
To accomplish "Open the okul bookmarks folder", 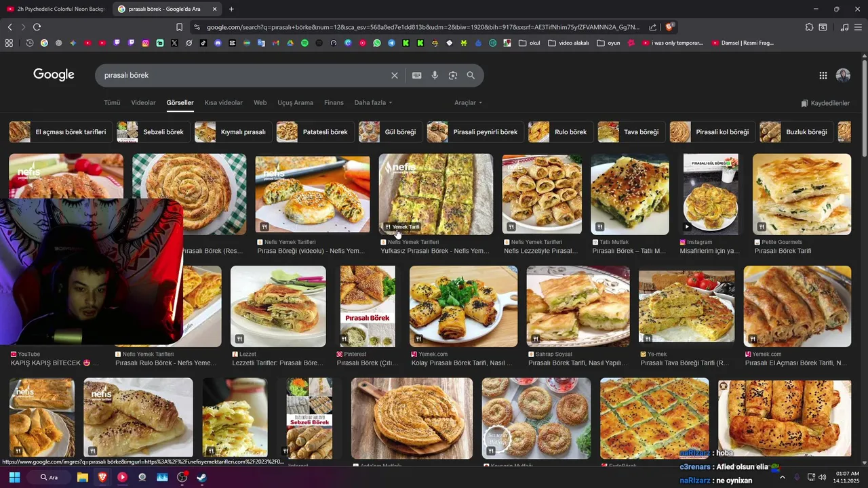I will 529,43.
